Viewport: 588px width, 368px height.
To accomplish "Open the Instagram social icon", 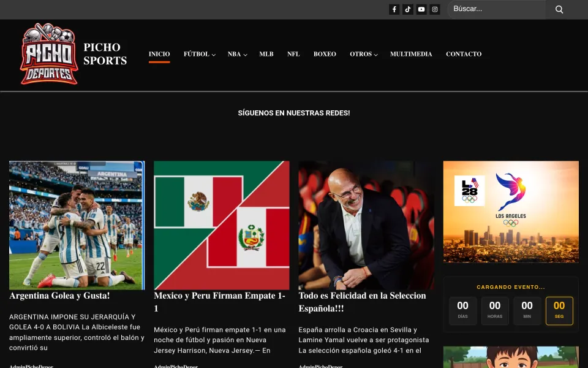I will tap(435, 9).
